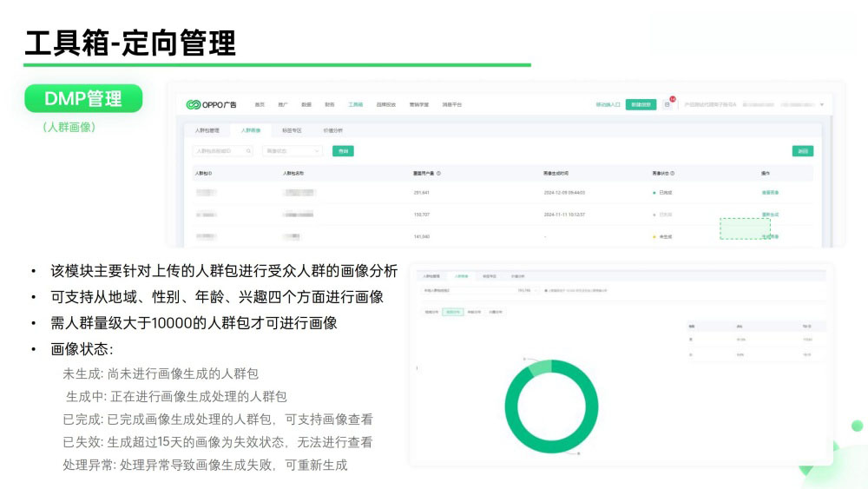The height and width of the screenshot is (489, 868).
Task: Open 推广 in the top navigation
Action: pos(283,105)
